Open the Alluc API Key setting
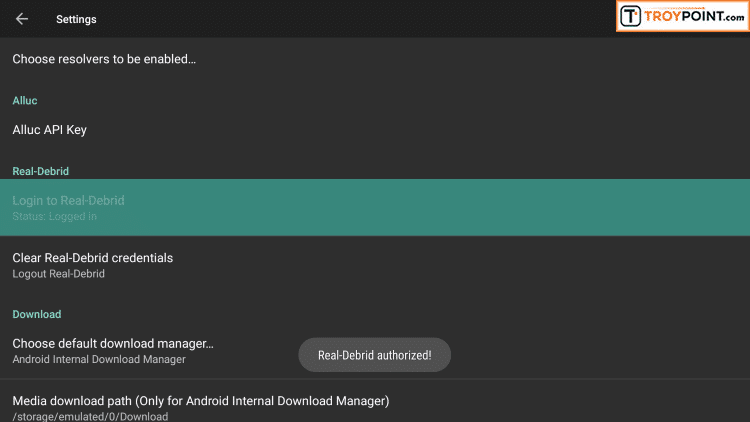750x422 pixels. [x=375, y=130]
